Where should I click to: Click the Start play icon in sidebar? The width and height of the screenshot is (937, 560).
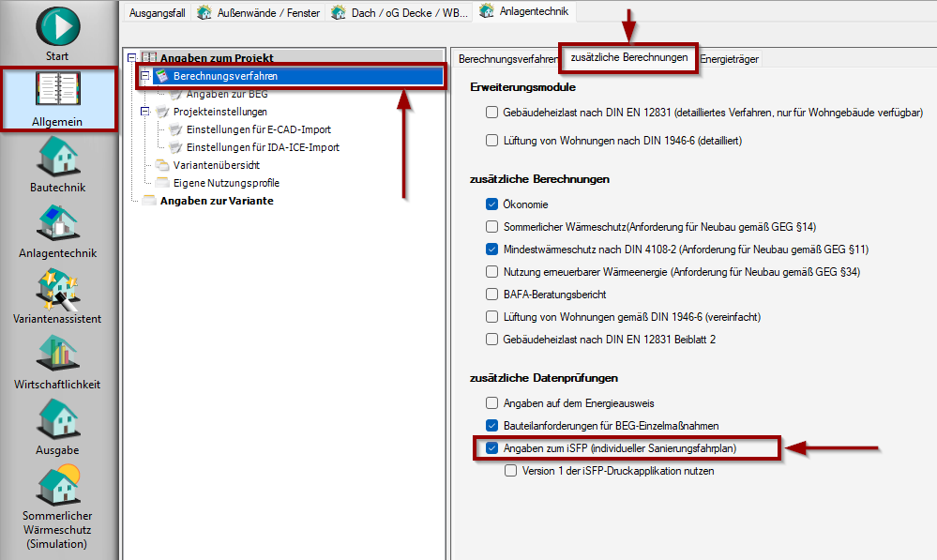(x=57, y=26)
